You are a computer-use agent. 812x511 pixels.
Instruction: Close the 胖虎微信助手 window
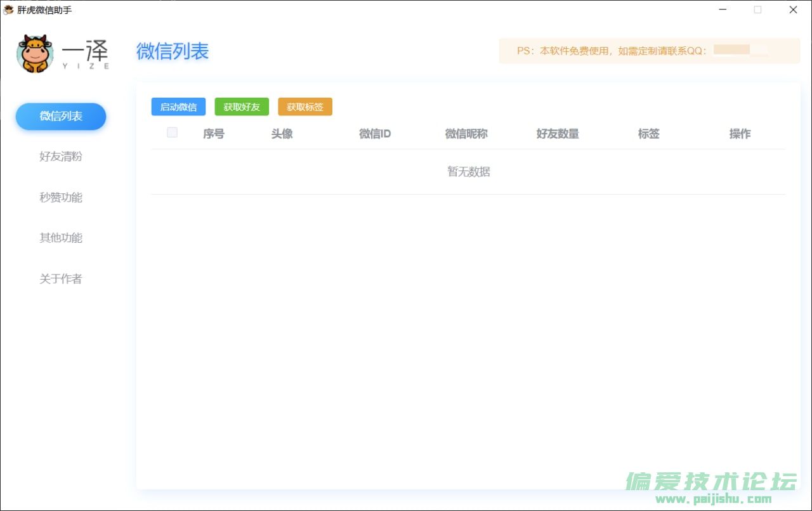pyautogui.click(x=793, y=10)
